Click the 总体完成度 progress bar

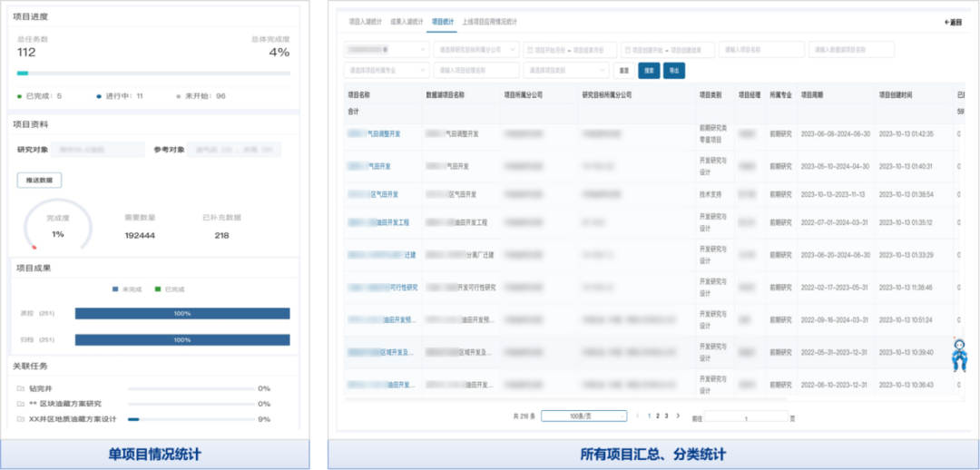tap(153, 73)
